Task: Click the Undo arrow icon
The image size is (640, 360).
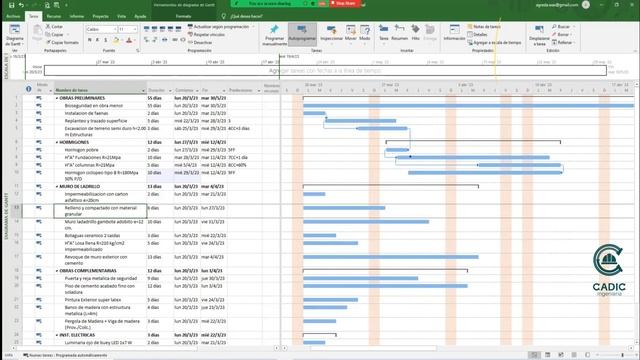Action: pos(21,5)
